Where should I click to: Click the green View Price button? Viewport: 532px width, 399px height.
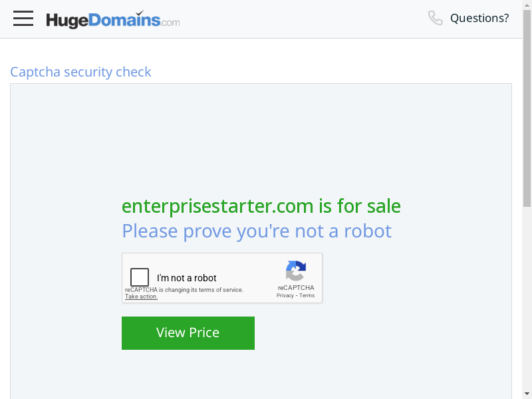[x=188, y=333]
